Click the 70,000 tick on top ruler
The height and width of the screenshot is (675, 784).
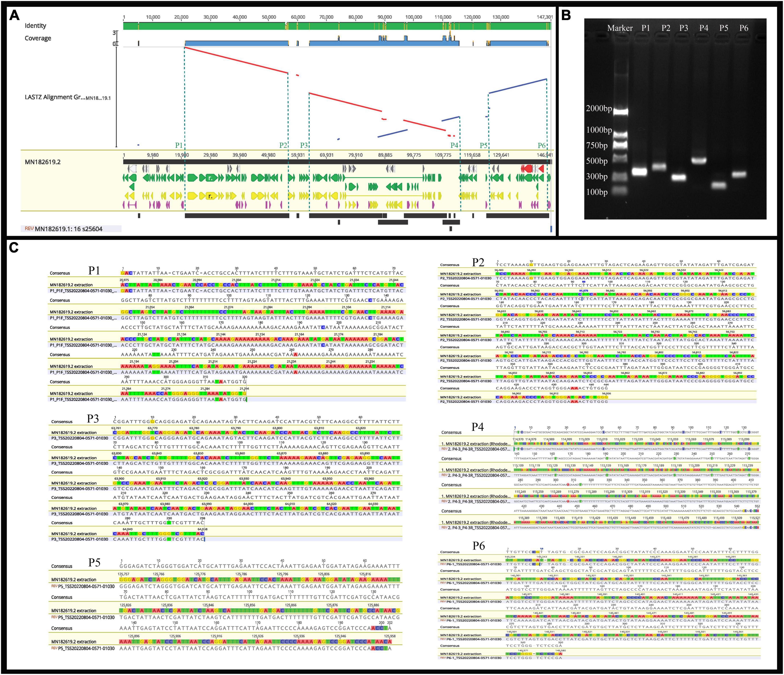coord(326,17)
